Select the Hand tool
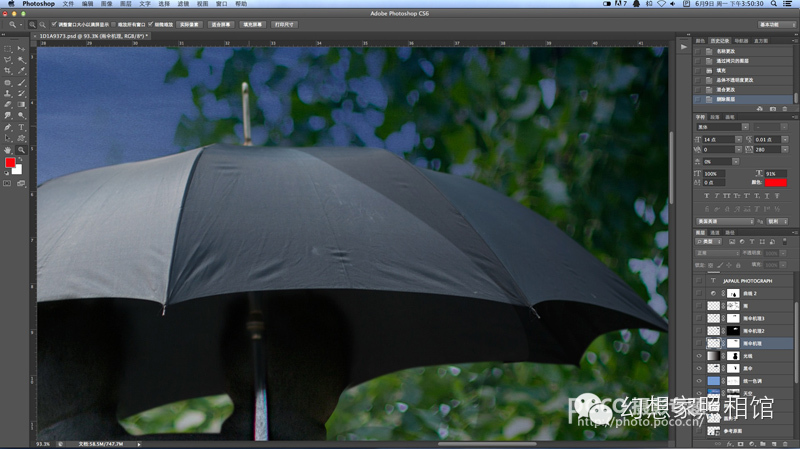The image size is (800, 449). (8, 150)
